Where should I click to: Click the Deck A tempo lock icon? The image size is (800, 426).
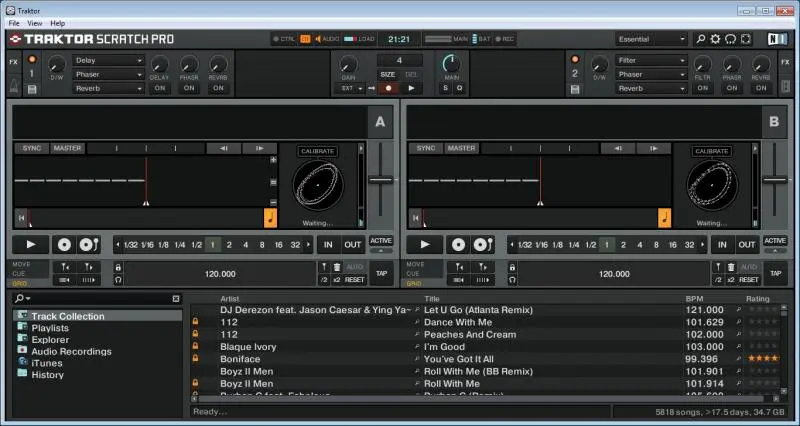(119, 267)
